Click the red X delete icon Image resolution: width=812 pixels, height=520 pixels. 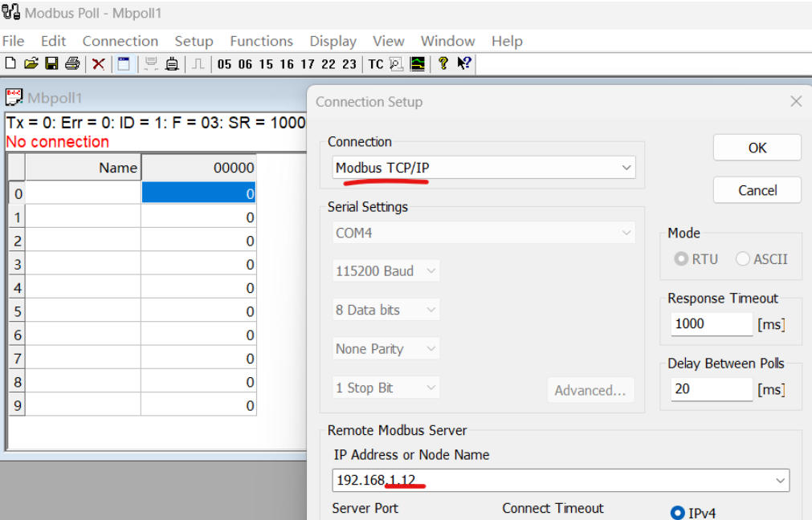pos(98,64)
